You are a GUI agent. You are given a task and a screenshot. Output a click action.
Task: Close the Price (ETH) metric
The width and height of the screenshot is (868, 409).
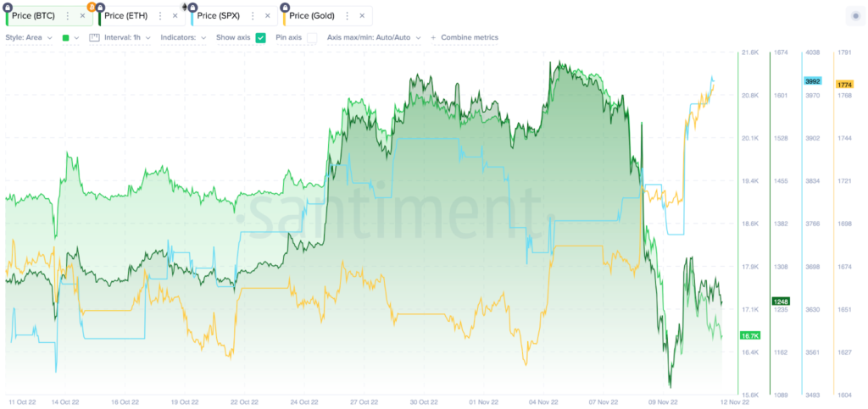click(x=175, y=16)
